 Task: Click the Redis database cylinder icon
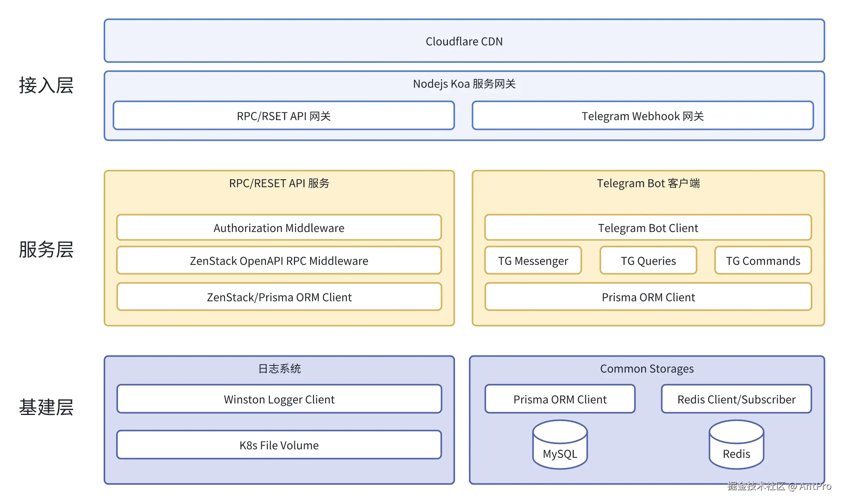[736, 445]
